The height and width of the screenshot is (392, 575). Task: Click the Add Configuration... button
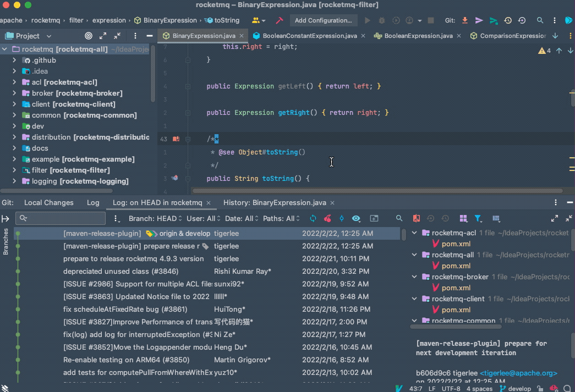click(x=323, y=20)
